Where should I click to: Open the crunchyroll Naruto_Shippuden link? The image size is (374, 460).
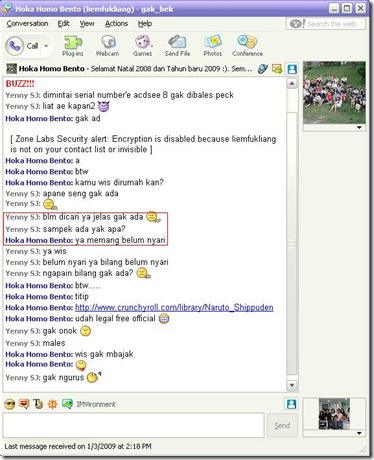[174, 307]
